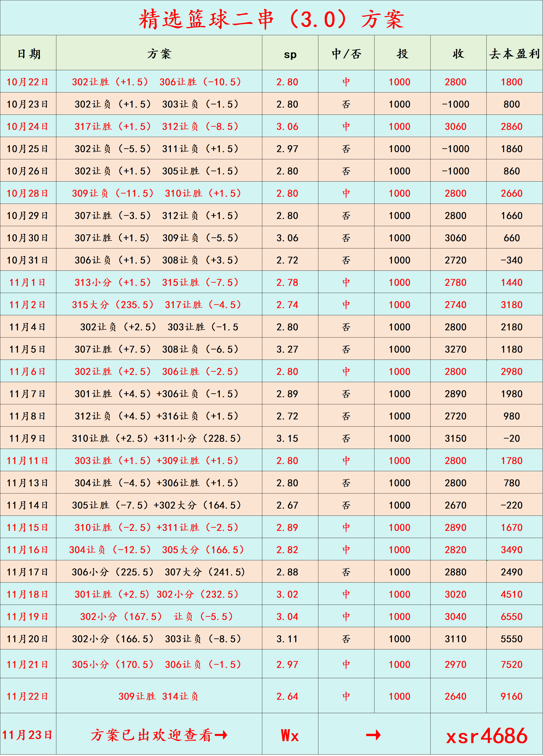Click sp value 3.27 for 11月5日
543x756 pixels.
287,349
